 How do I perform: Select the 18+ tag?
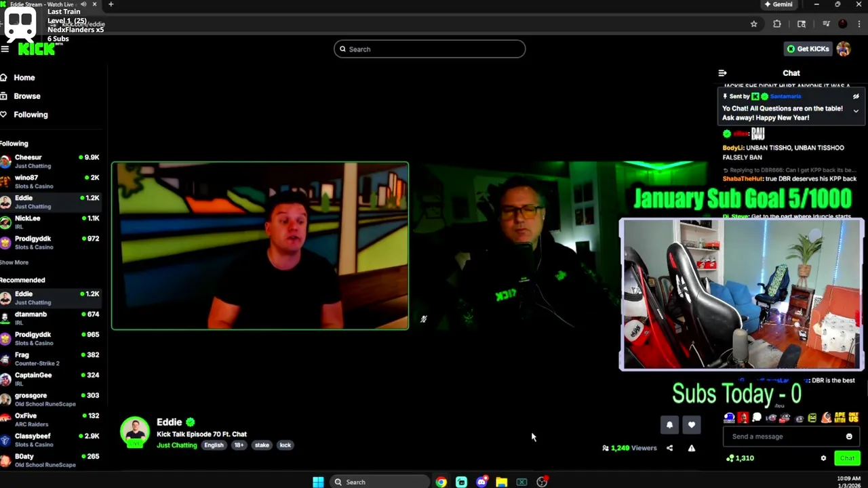(239, 445)
